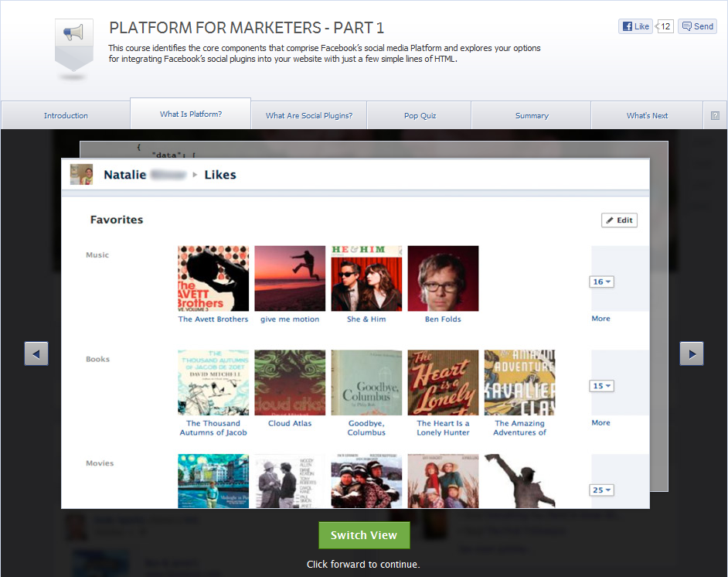728x577 pixels.
Task: Click More link in Music row
Action: coord(600,318)
